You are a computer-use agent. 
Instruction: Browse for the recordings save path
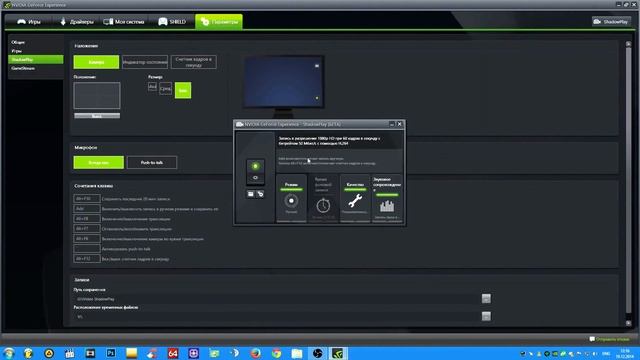click(486, 299)
